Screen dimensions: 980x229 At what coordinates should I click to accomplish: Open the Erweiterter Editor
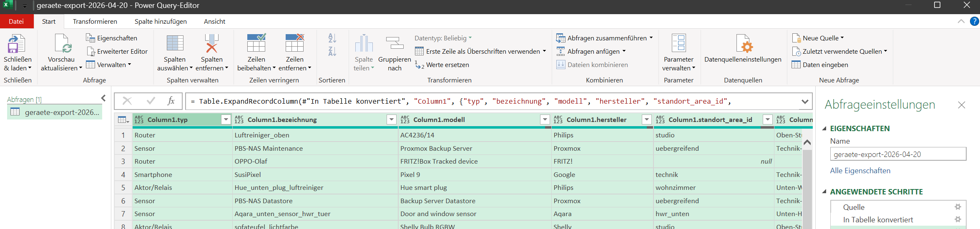117,51
